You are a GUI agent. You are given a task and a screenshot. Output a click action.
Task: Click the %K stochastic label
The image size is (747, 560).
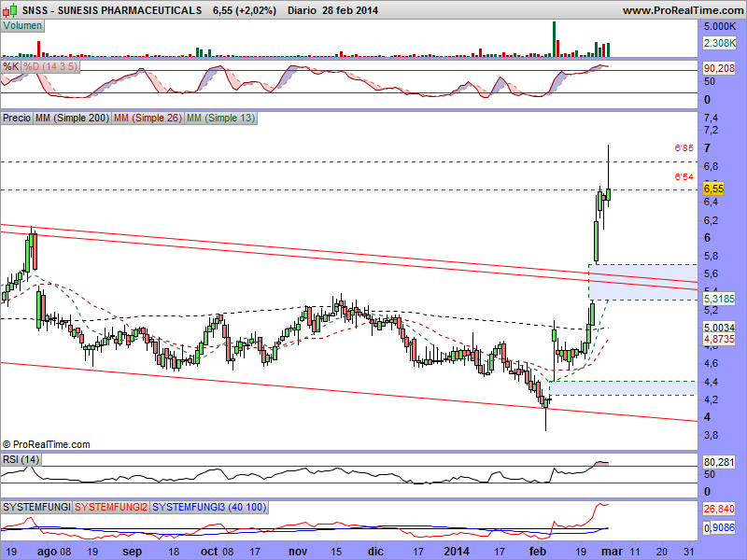pos(11,67)
